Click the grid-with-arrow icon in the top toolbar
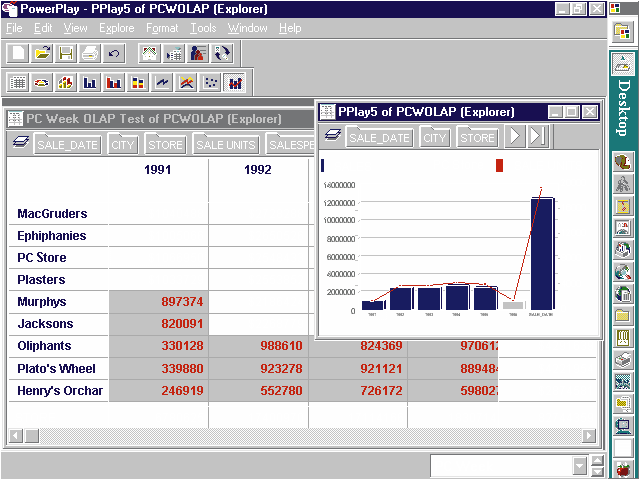Screen dimensions: 640x480 tap(173, 53)
